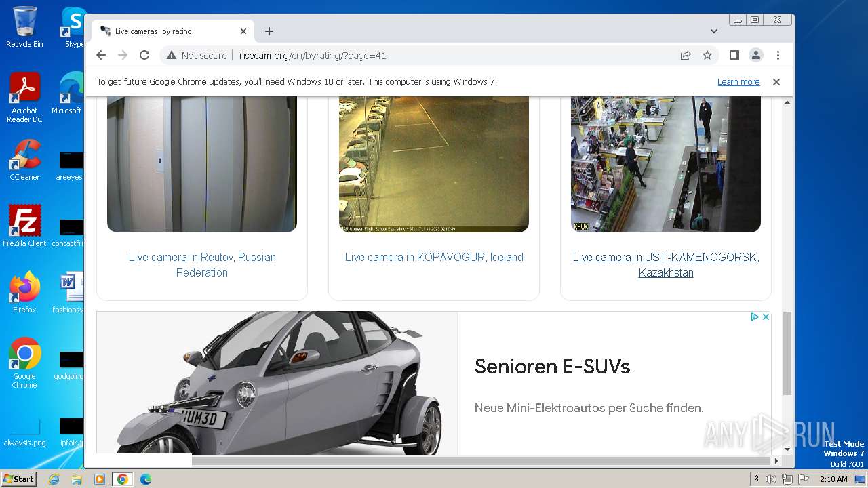Click the vertical page scrollbar
The width and height of the screenshot is (868, 488).
click(x=787, y=352)
